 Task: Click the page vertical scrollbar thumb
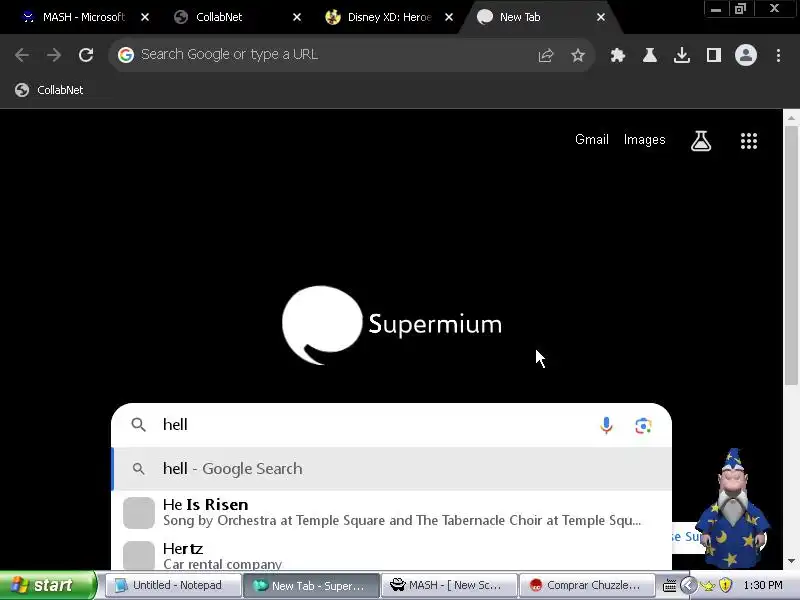coord(791,255)
